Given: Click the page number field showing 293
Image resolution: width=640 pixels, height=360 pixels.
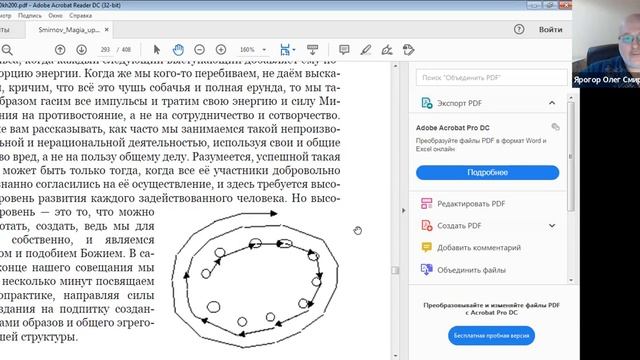Looking at the screenshot, I should [x=105, y=50].
